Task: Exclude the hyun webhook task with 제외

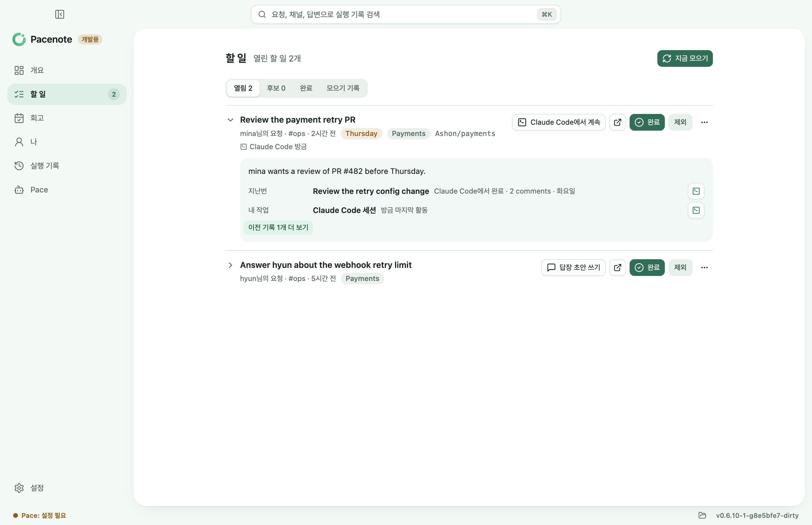Action: point(680,268)
